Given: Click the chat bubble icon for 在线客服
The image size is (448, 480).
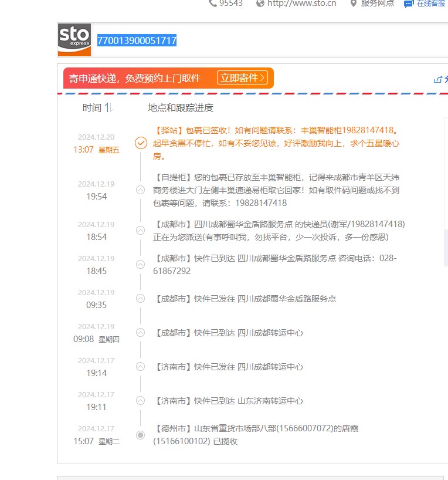Looking at the screenshot, I should 409,4.
